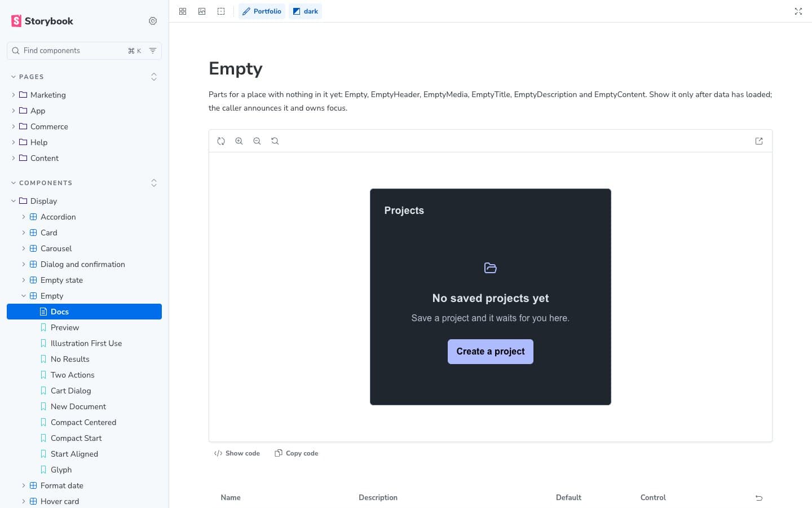Remount the preview component
Image resolution: width=812 pixels, height=508 pixels.
pos(221,141)
